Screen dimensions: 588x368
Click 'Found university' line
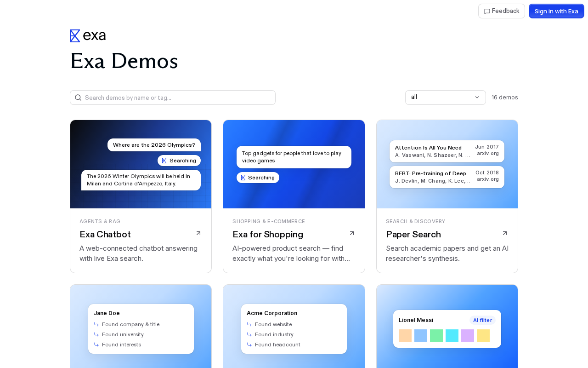click(x=123, y=334)
